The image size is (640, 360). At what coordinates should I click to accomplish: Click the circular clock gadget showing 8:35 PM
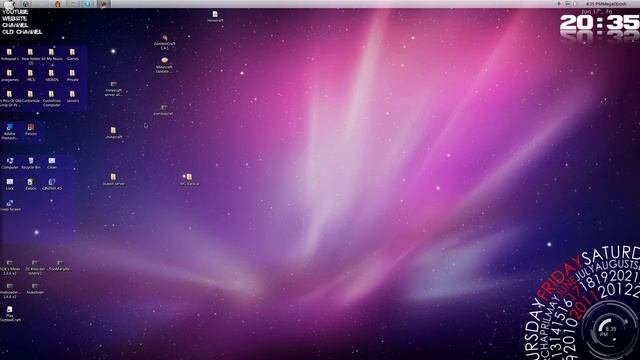click(609, 330)
